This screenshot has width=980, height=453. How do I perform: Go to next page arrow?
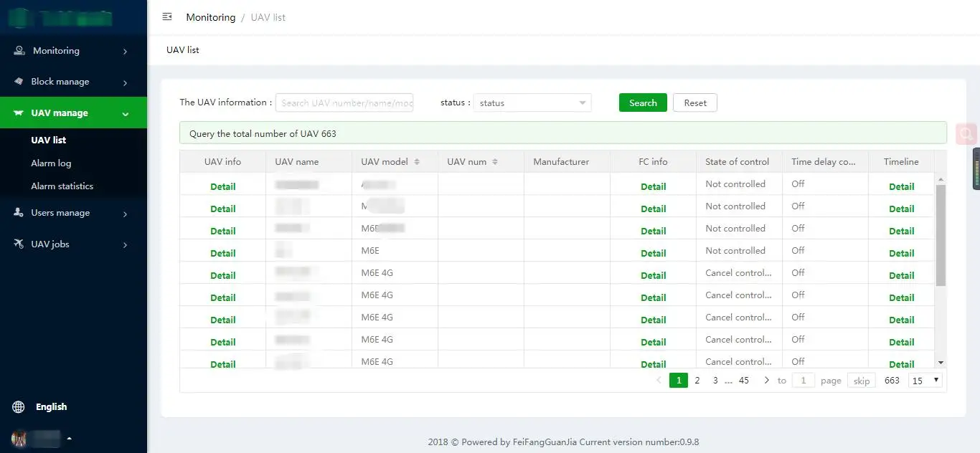(x=766, y=381)
